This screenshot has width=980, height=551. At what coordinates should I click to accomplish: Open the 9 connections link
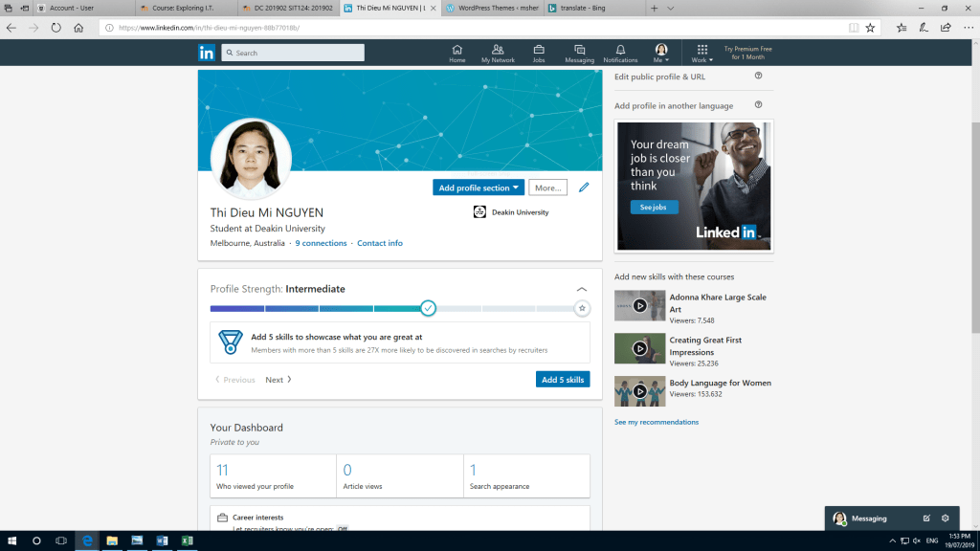click(x=321, y=243)
